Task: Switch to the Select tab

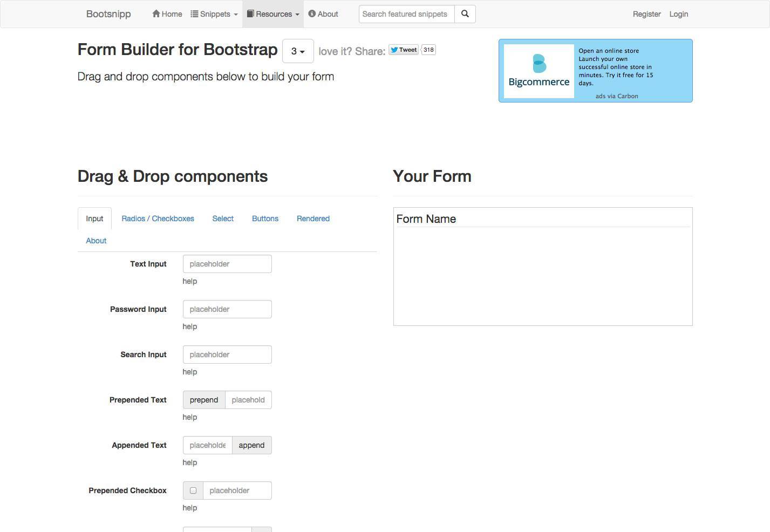Action: (223, 219)
